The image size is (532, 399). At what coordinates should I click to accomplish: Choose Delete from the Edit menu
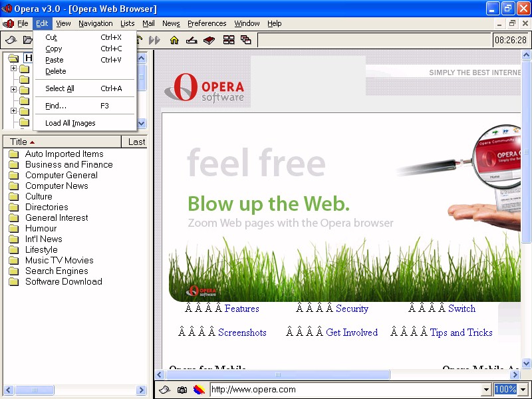coord(85,71)
